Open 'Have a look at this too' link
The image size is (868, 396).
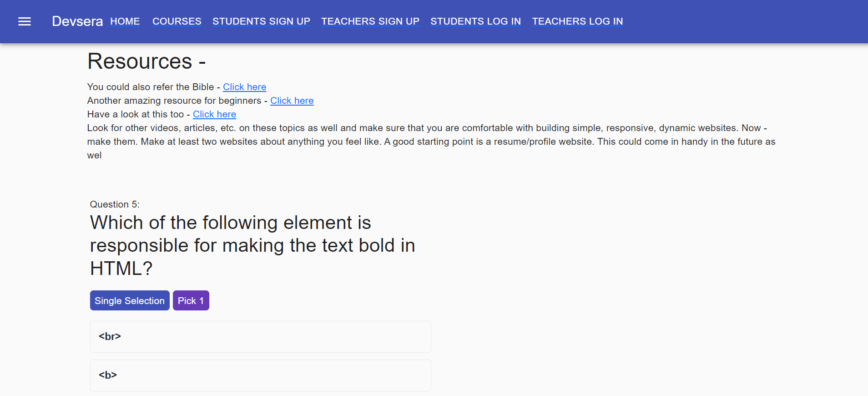[214, 114]
